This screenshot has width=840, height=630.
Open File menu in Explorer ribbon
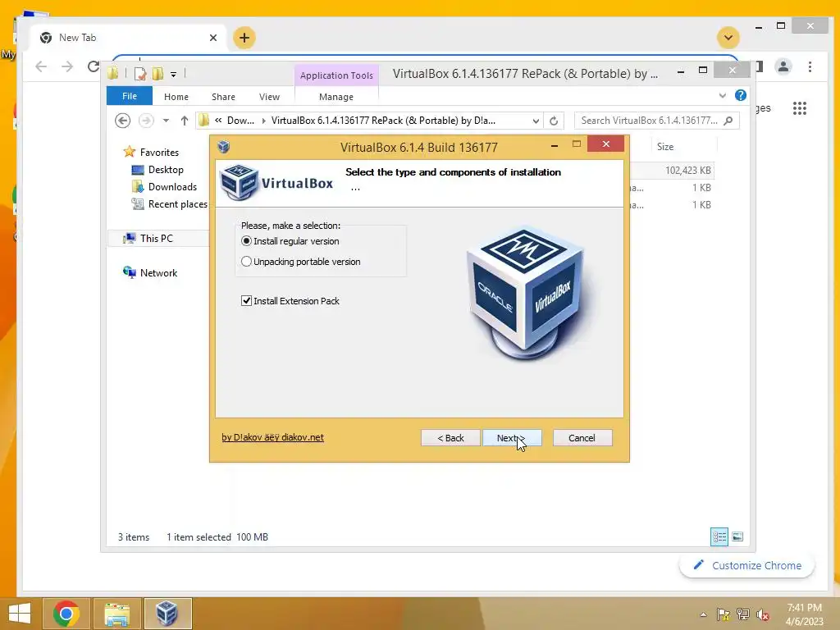tap(129, 96)
